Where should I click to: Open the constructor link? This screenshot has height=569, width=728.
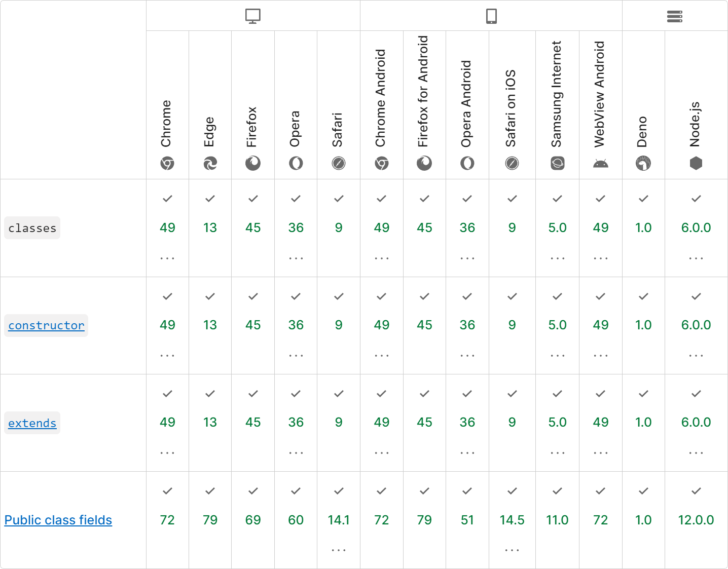[46, 325]
